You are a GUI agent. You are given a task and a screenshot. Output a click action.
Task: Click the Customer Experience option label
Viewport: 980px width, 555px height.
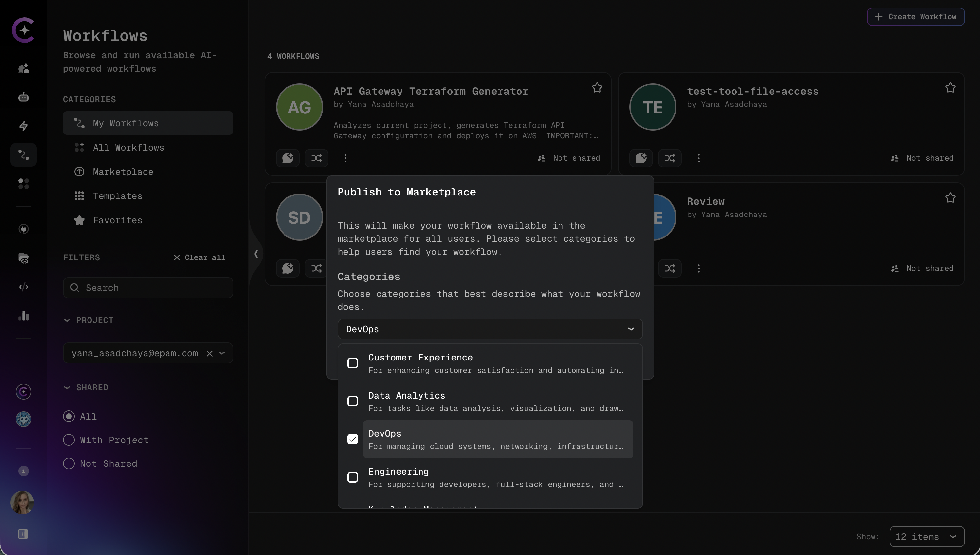(x=421, y=357)
